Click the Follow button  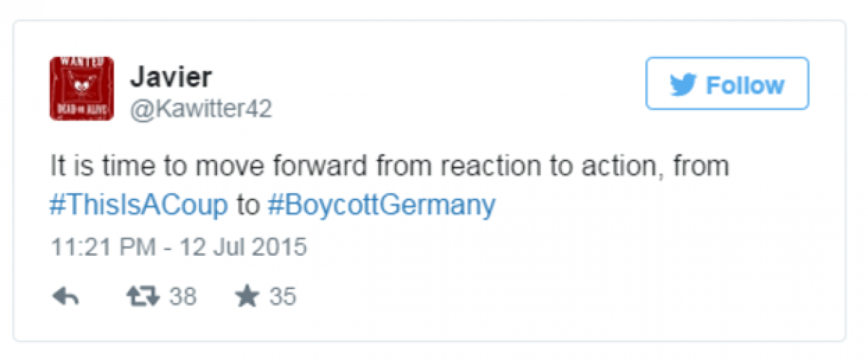[727, 84]
